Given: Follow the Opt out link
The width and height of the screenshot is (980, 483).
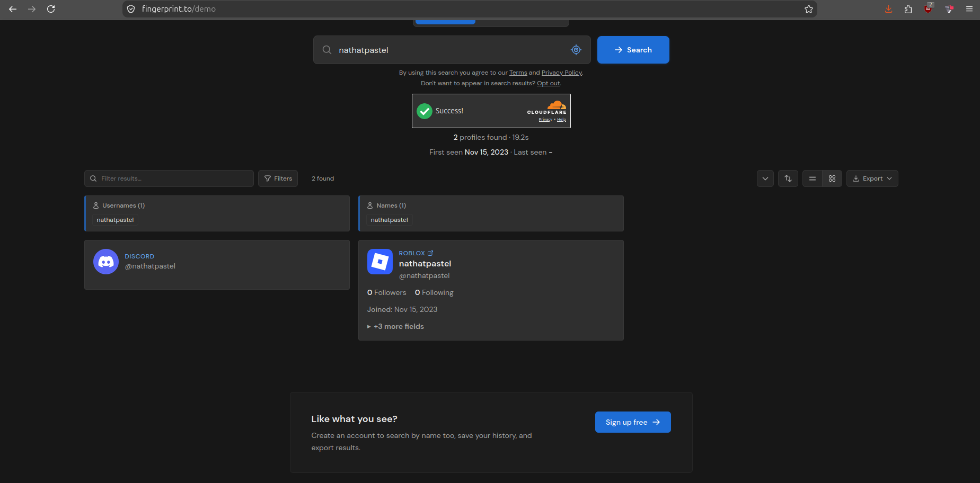Looking at the screenshot, I should coord(549,83).
